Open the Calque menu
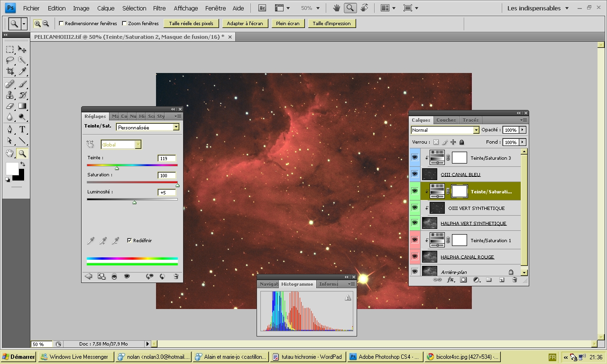Viewport: 607px width, 364px height. 106,8
